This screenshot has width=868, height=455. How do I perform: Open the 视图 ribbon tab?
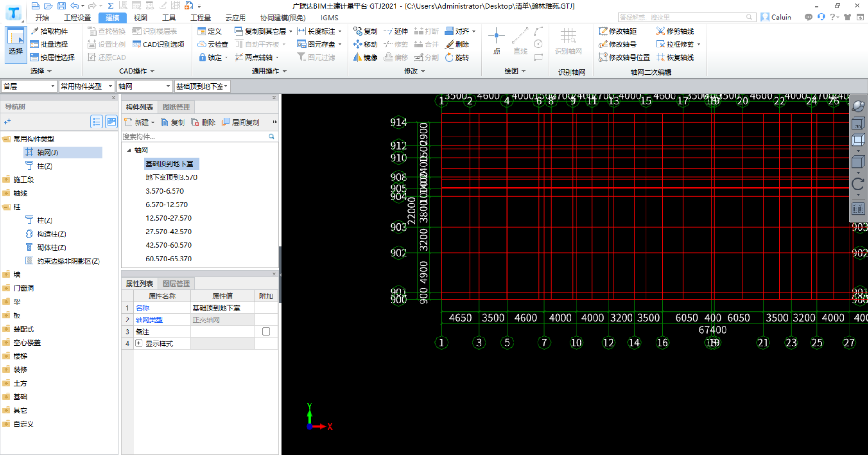pos(140,18)
